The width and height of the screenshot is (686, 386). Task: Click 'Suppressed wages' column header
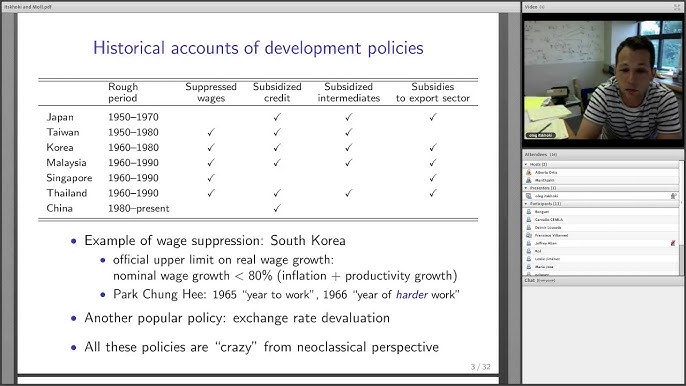pyautogui.click(x=211, y=92)
